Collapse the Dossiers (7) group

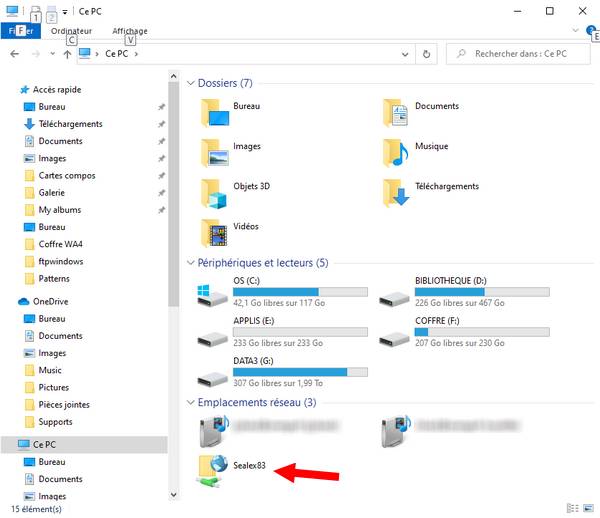click(x=190, y=83)
